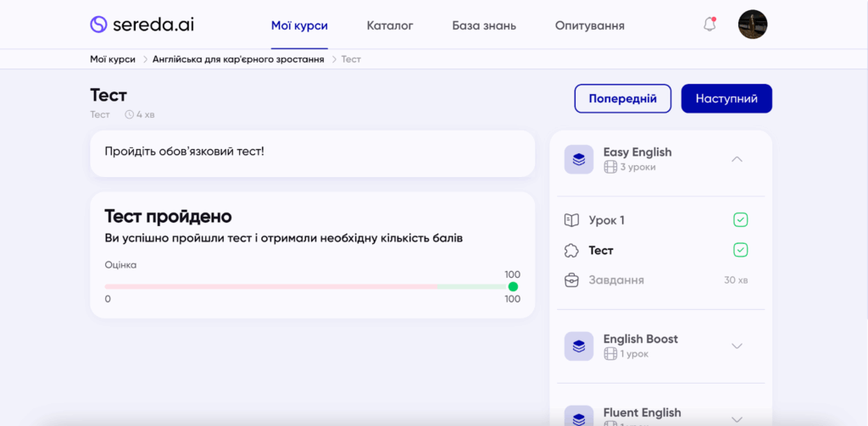Go to the Опитування tab

pyautogui.click(x=589, y=25)
